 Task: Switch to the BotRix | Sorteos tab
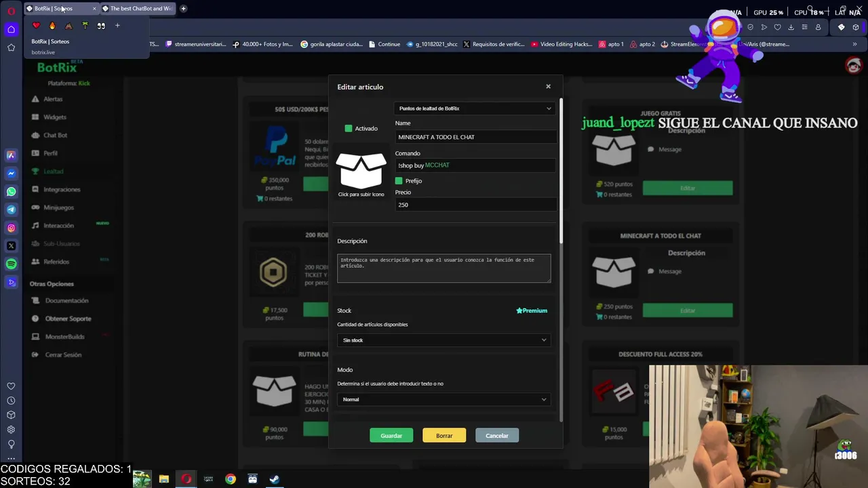click(x=61, y=9)
